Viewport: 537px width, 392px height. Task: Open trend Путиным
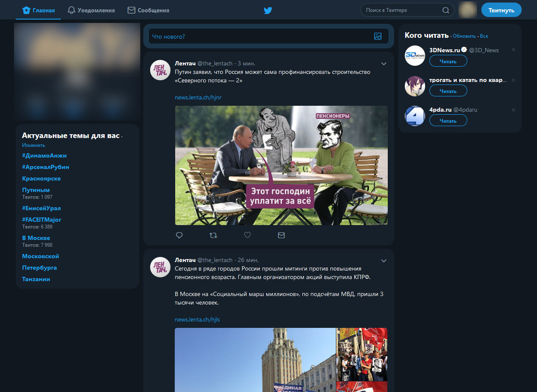(36, 190)
